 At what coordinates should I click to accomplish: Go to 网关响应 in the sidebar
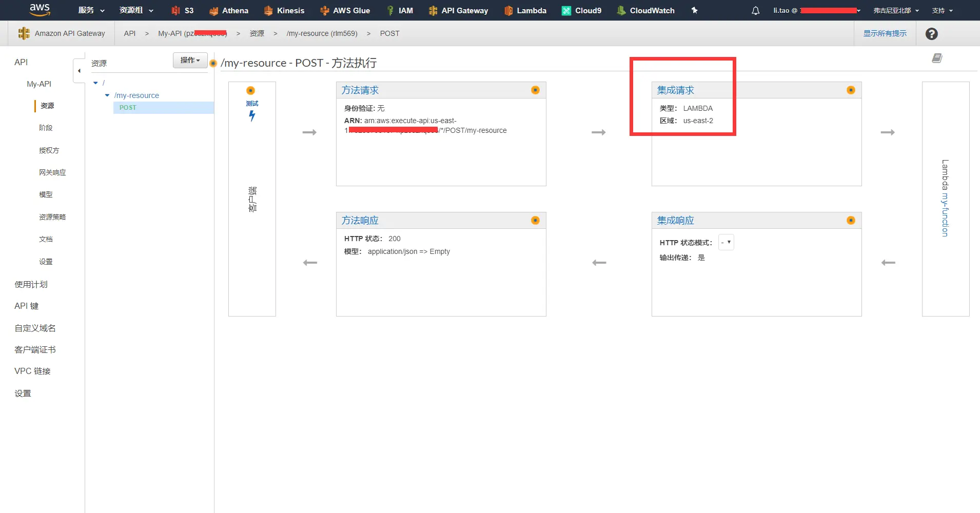[x=52, y=172]
